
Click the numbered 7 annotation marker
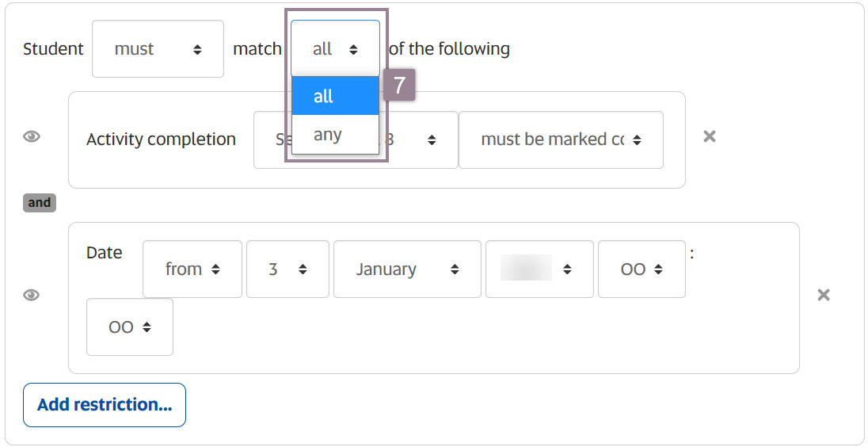[399, 86]
